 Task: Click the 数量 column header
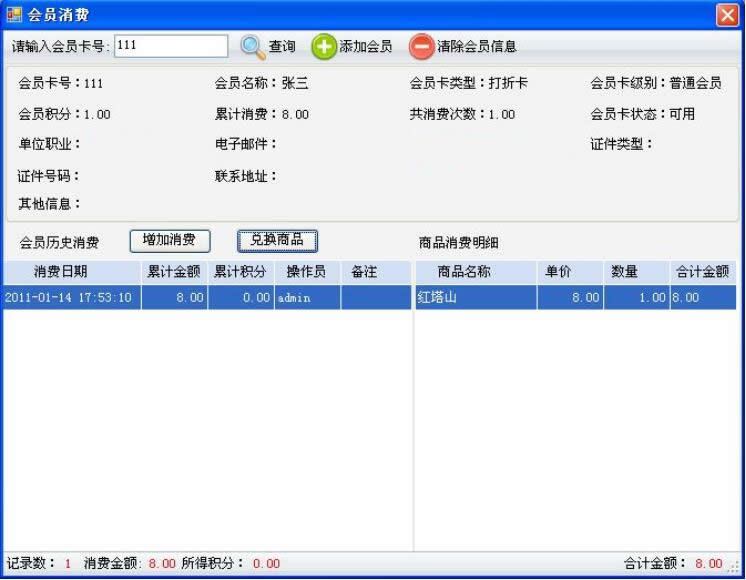click(x=637, y=272)
